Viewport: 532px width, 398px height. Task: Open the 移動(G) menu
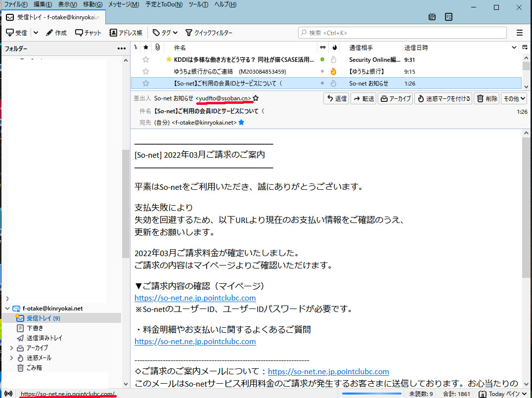(93, 4)
